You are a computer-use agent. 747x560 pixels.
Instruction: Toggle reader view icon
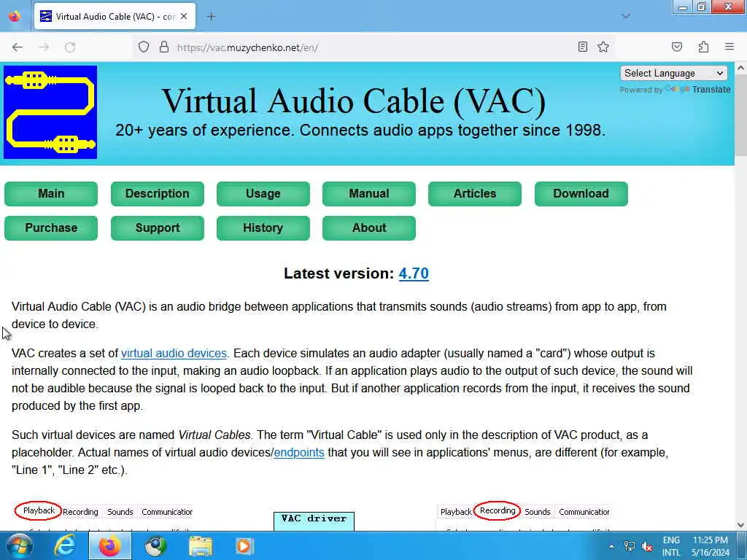[582, 47]
